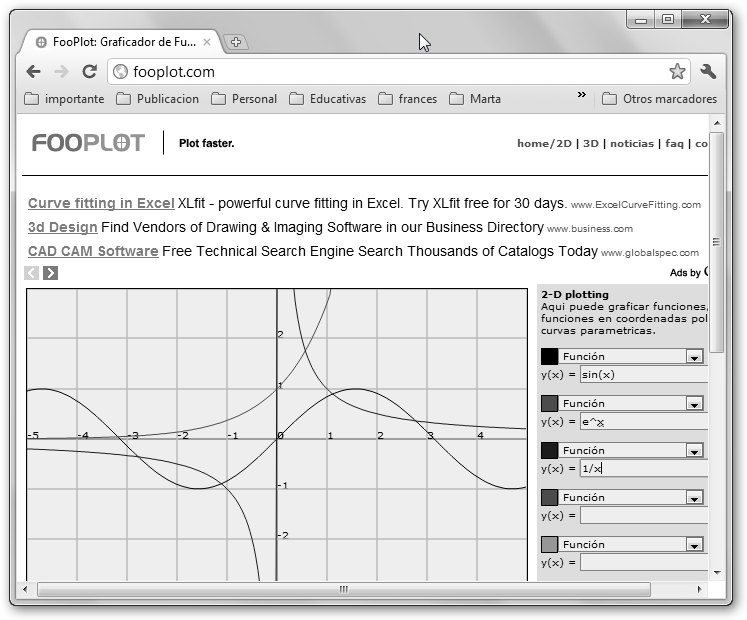Screen dimensions: 747x620
Task: Open the wrench settings menu
Action: (x=708, y=72)
